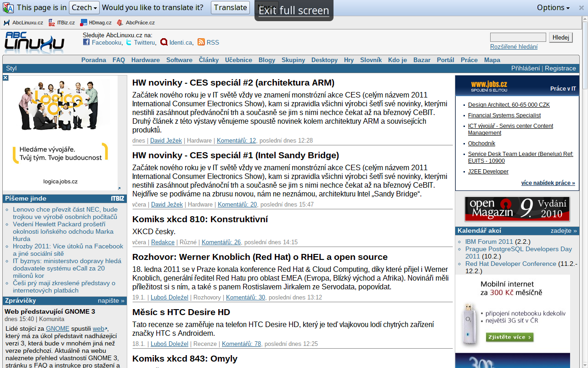The width and height of the screenshot is (588, 368).
Task: Click the Hledej search button
Action: pyautogui.click(x=561, y=38)
